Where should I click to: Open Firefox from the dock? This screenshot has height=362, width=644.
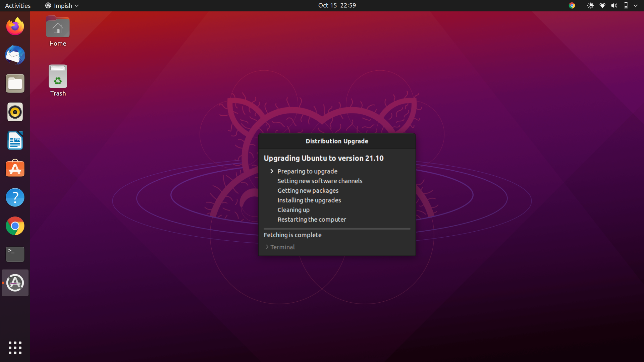(x=15, y=26)
